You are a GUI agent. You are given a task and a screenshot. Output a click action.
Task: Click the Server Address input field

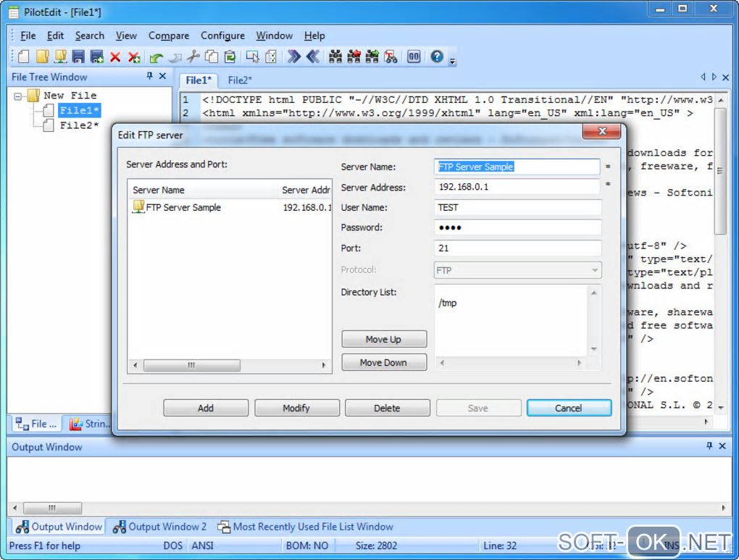point(517,187)
